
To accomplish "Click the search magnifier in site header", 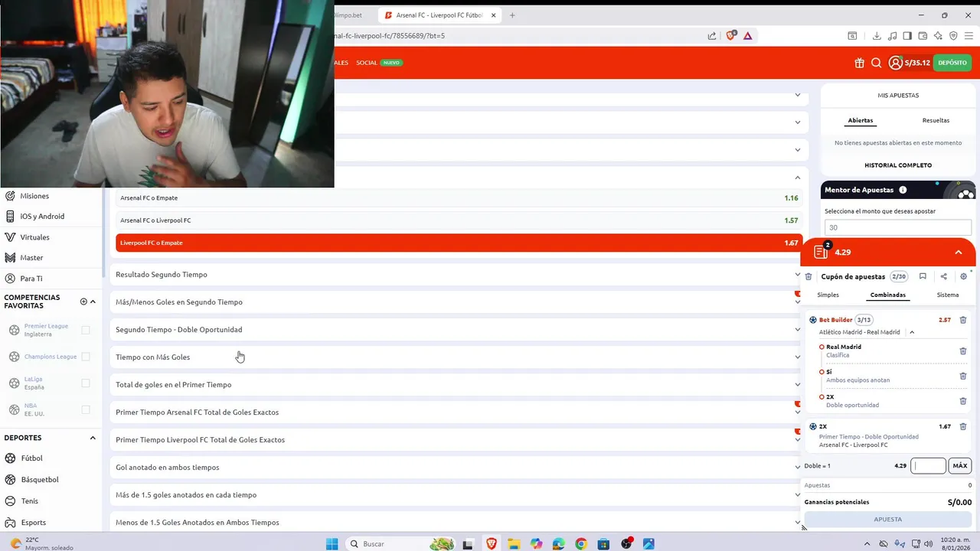I will pos(877,63).
